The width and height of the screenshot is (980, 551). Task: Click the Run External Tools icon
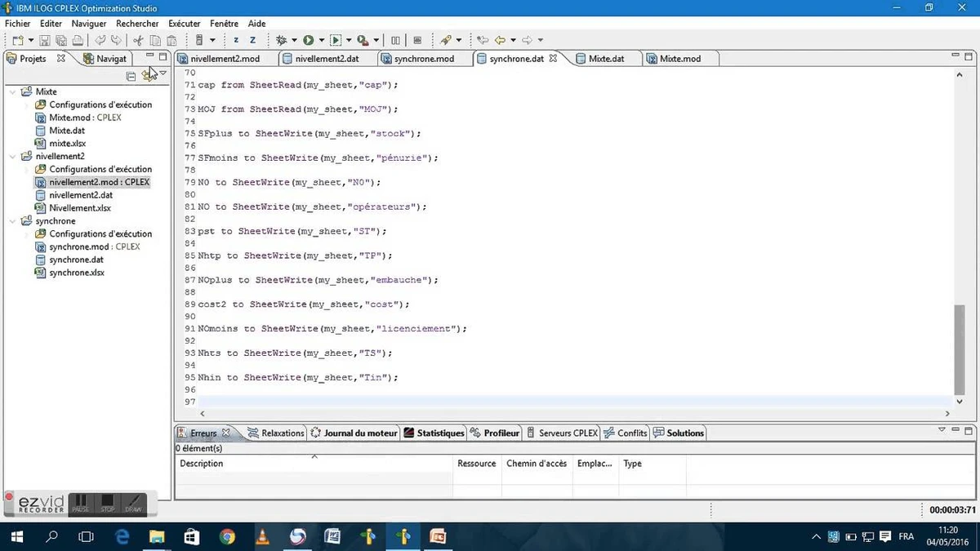tap(363, 40)
